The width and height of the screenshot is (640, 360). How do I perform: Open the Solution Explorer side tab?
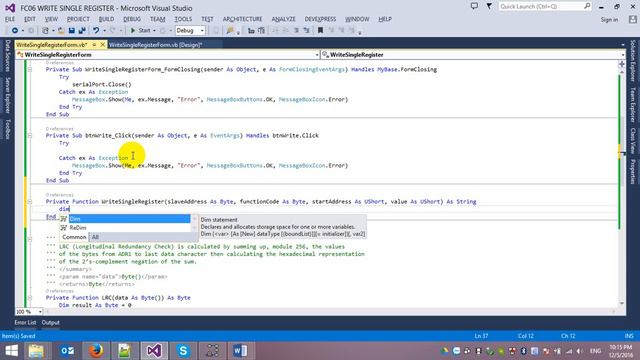pos(633,60)
